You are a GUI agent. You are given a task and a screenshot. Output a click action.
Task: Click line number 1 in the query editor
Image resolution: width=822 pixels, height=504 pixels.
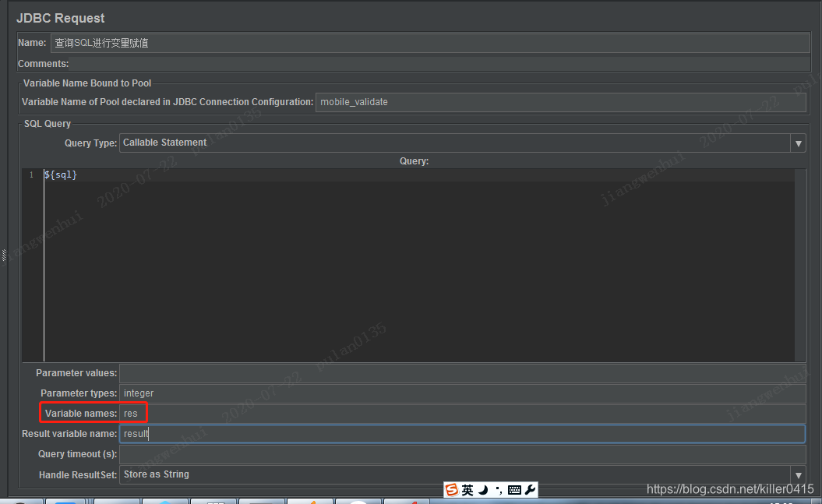pyautogui.click(x=31, y=174)
